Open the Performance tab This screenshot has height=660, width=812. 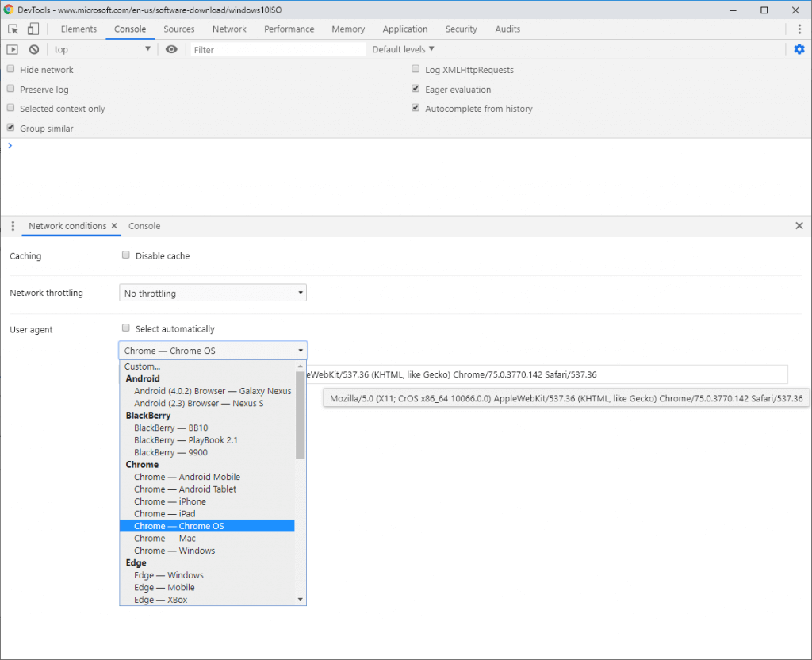pyautogui.click(x=289, y=29)
